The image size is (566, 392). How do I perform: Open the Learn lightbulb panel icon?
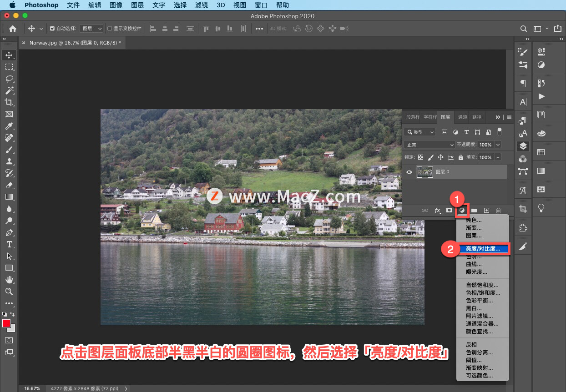pos(541,208)
